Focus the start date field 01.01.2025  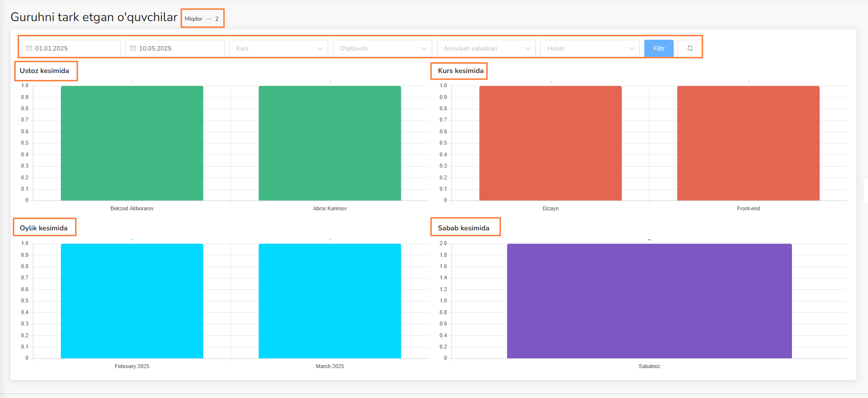click(x=75, y=49)
